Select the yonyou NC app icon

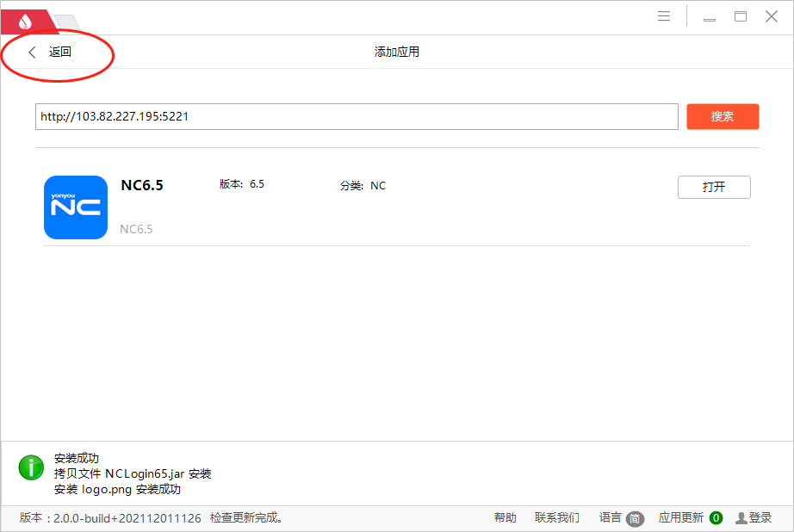click(76, 207)
